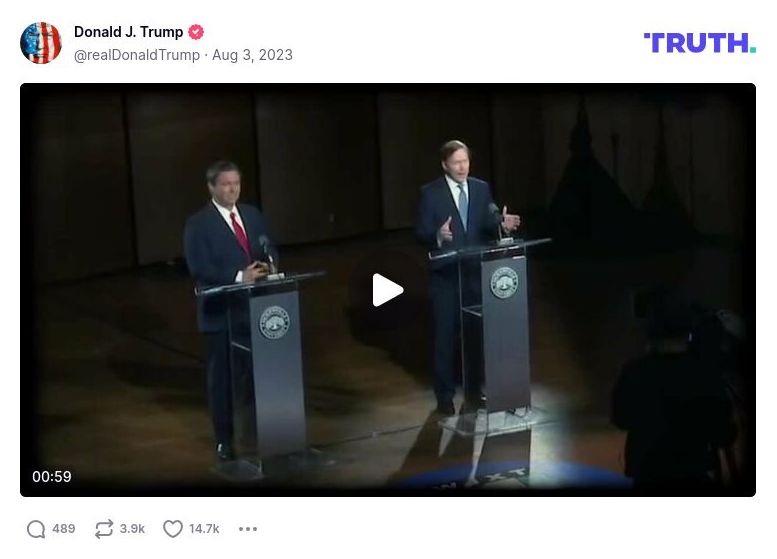Screen dimensions: 777x559
Task: Like the post with the heart icon
Action: (x=172, y=529)
